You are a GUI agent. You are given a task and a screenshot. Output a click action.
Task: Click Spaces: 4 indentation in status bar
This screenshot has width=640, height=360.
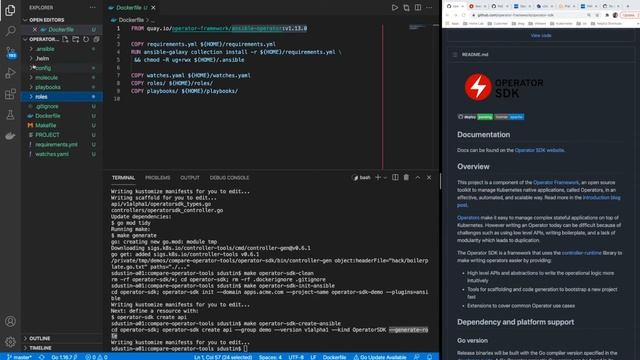[270, 357]
